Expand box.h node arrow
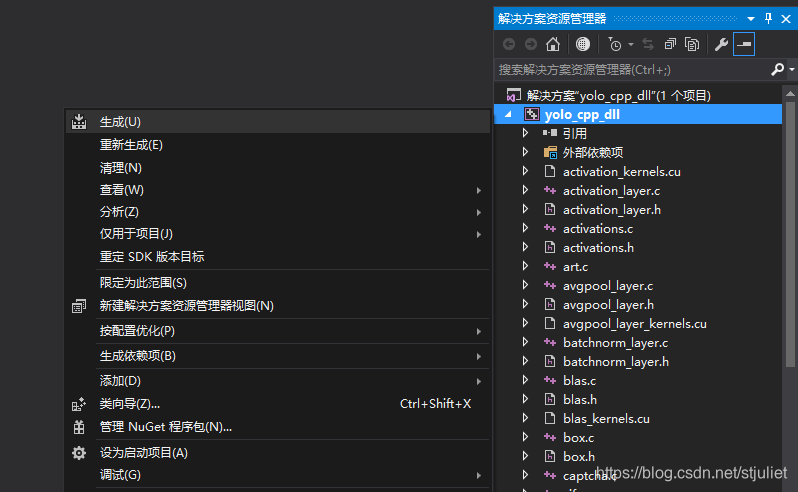 (x=525, y=456)
